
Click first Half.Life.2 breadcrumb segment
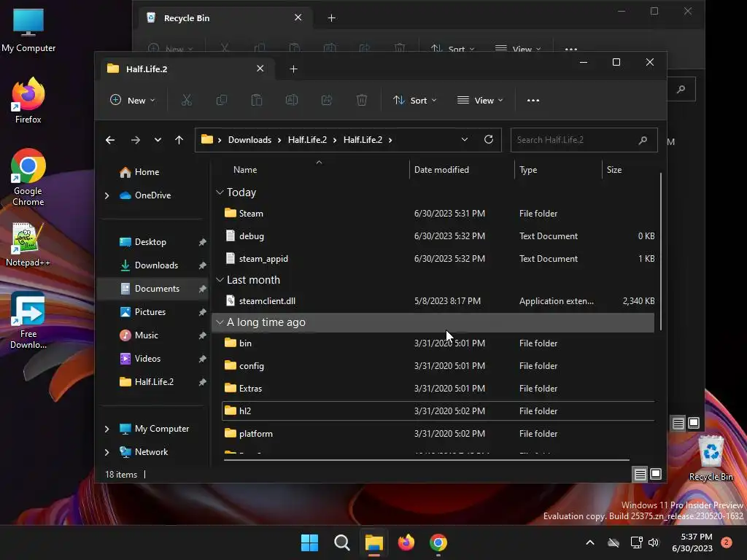point(307,140)
